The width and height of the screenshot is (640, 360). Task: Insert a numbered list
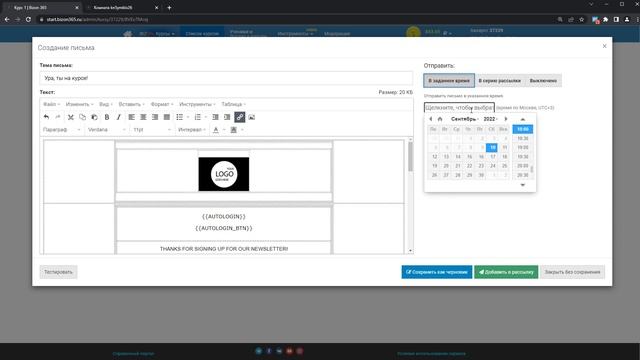(x=198, y=117)
